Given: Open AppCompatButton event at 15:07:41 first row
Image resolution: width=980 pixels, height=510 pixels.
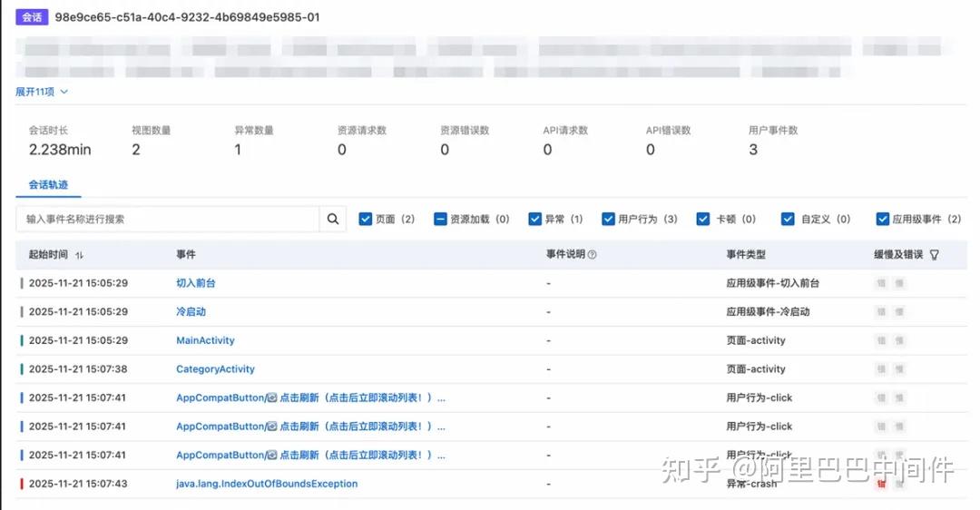Looking at the screenshot, I should point(310,397).
